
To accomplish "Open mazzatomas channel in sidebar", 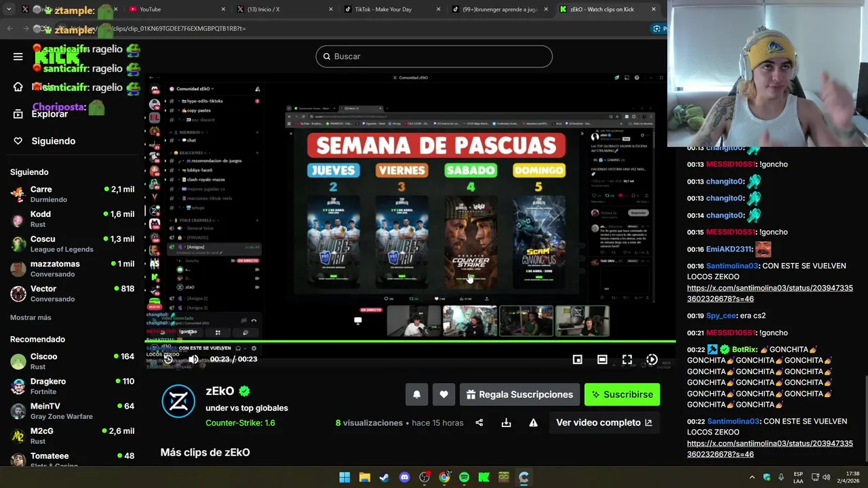I will click(x=72, y=268).
